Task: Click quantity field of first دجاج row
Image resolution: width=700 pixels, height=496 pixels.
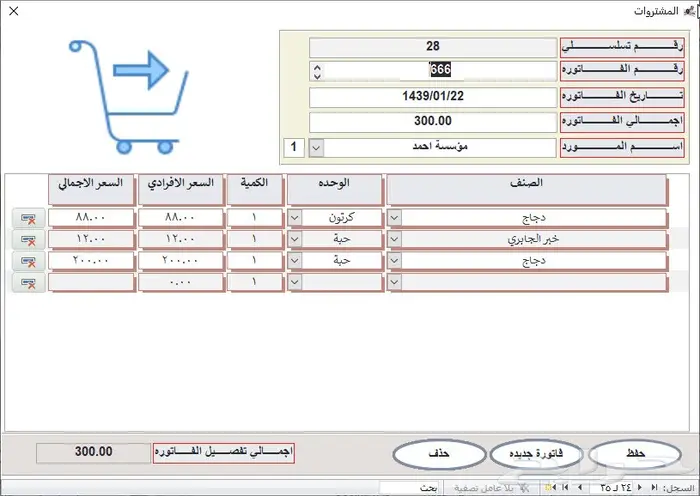Action: point(254,218)
